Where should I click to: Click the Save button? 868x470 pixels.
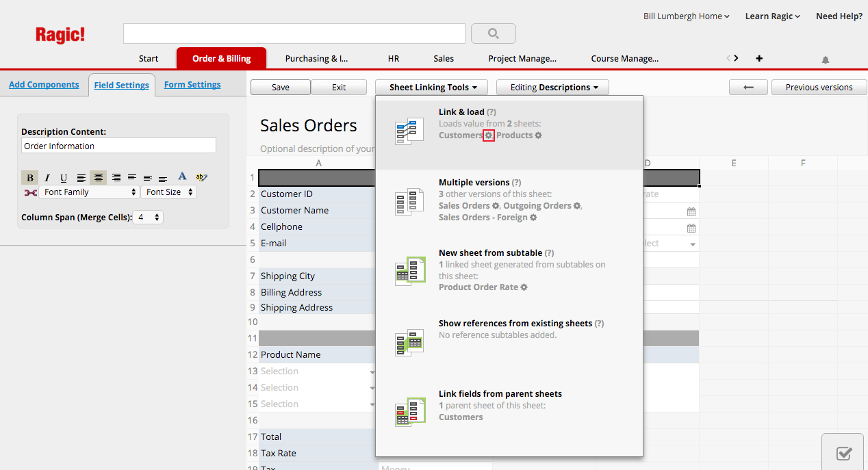coord(281,87)
